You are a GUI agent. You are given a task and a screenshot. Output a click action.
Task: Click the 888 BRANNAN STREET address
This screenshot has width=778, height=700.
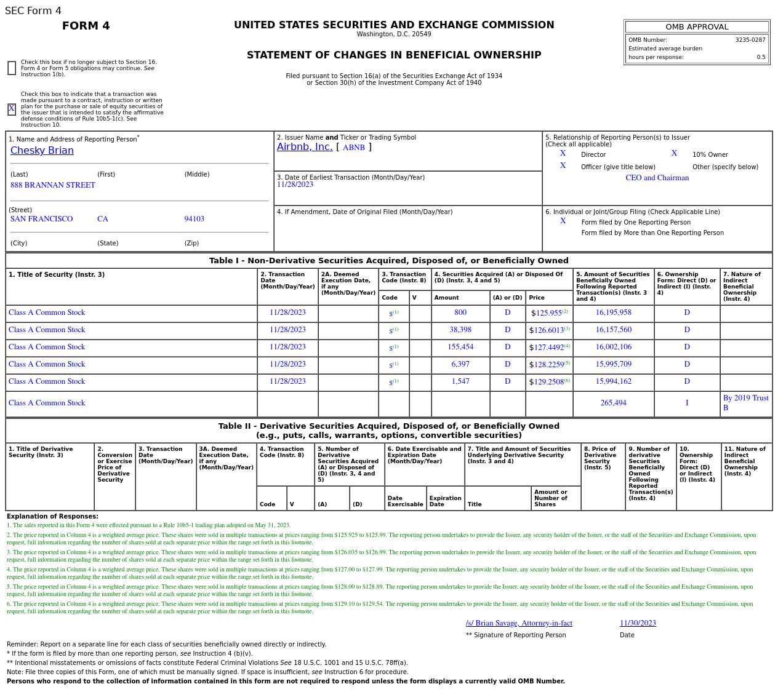[x=53, y=185]
